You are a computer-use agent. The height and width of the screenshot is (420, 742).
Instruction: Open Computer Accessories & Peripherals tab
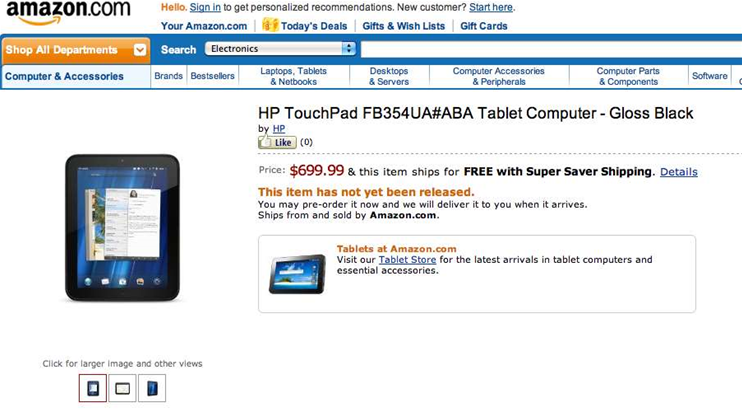pyautogui.click(x=498, y=76)
